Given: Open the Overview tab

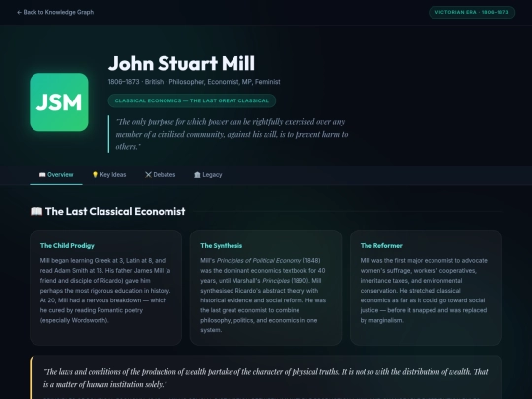Looking at the screenshot, I should [x=56, y=175].
